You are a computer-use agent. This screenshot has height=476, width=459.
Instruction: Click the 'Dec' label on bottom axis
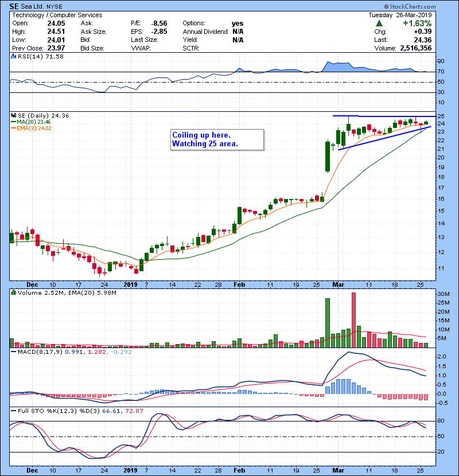32,470
